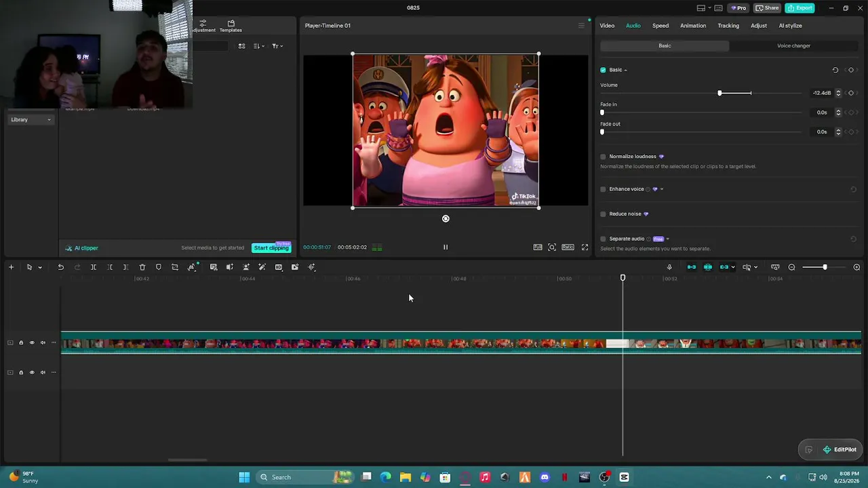Click the preview zoom scan icon

pos(552,247)
